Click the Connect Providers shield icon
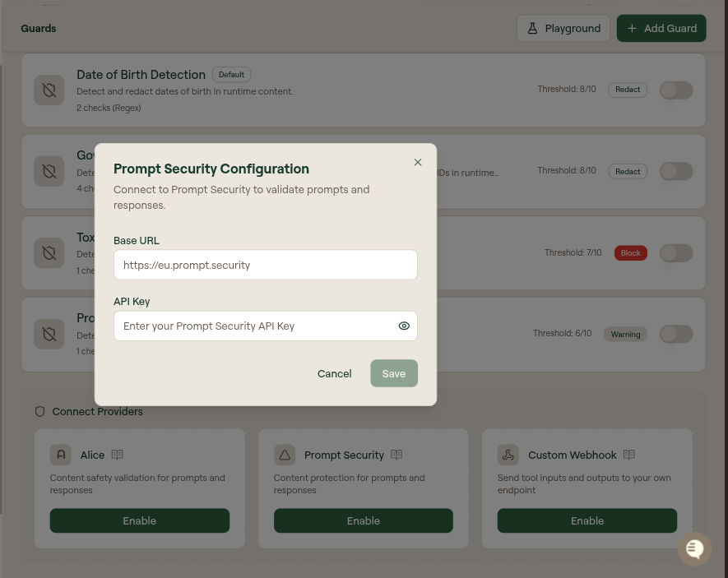The width and height of the screenshot is (728, 578). (x=40, y=411)
